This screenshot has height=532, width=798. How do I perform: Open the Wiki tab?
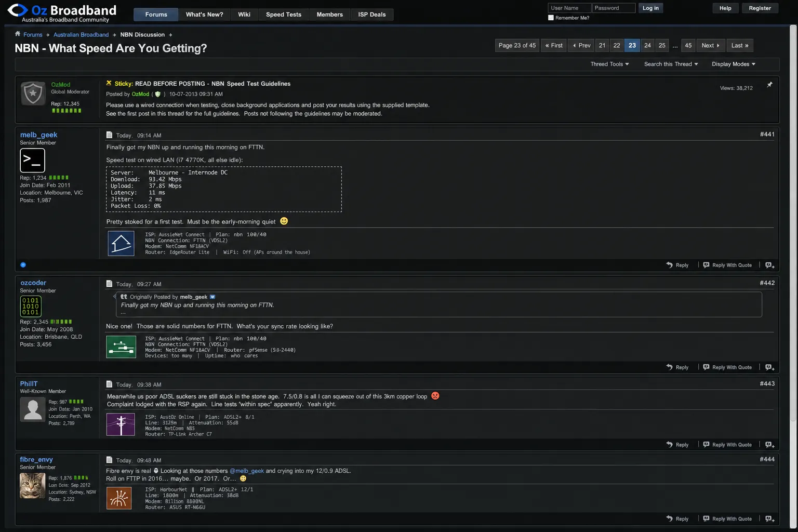[x=244, y=15]
